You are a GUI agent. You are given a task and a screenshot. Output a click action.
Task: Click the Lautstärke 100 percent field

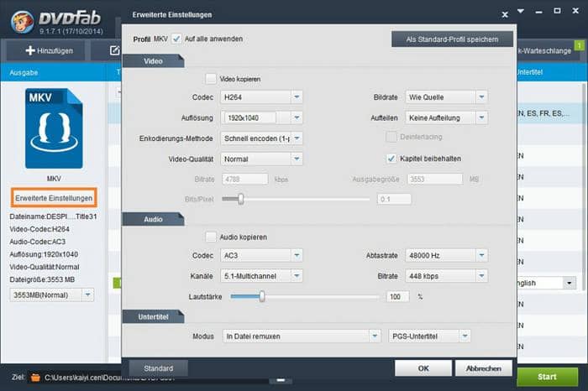397,297
